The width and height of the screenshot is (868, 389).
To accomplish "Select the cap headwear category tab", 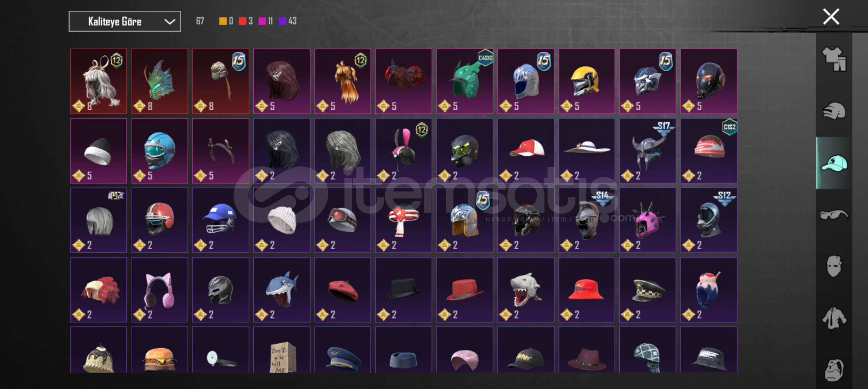I will click(x=834, y=163).
